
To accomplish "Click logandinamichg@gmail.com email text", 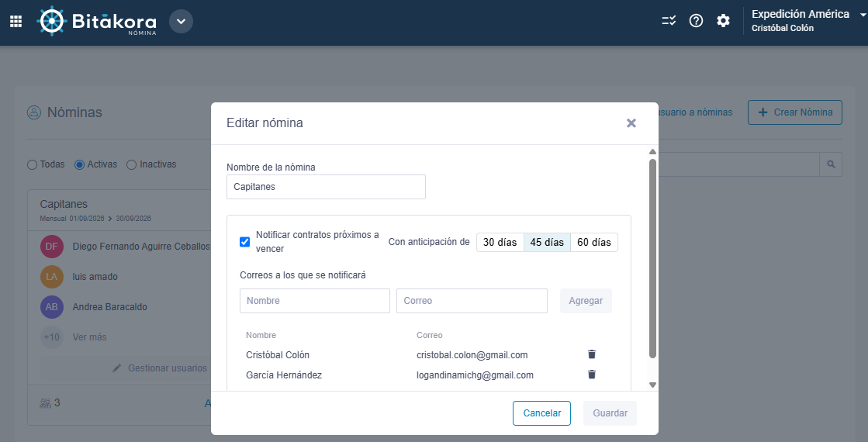I will coord(475,375).
